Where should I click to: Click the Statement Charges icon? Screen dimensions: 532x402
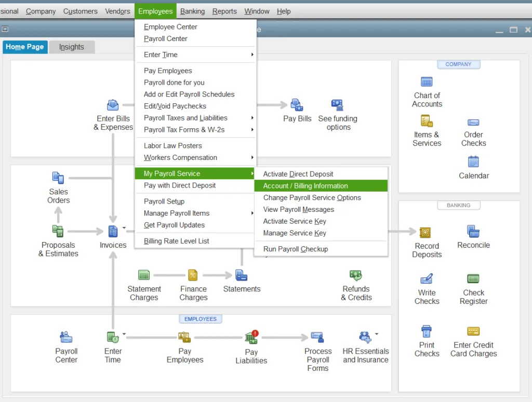[144, 275]
